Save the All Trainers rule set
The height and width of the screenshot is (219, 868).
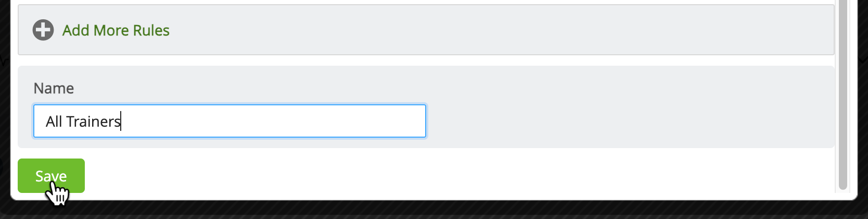click(x=51, y=176)
